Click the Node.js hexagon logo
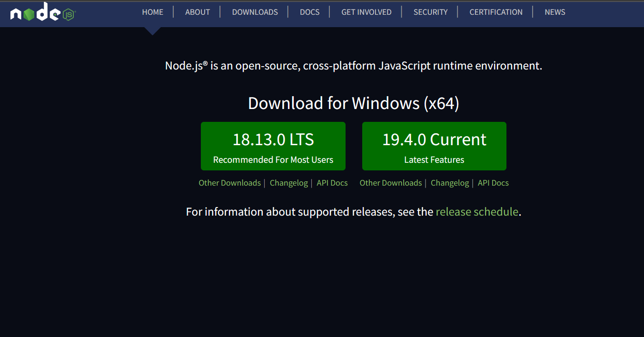Image resolution: width=644 pixels, height=337 pixels. [30, 13]
